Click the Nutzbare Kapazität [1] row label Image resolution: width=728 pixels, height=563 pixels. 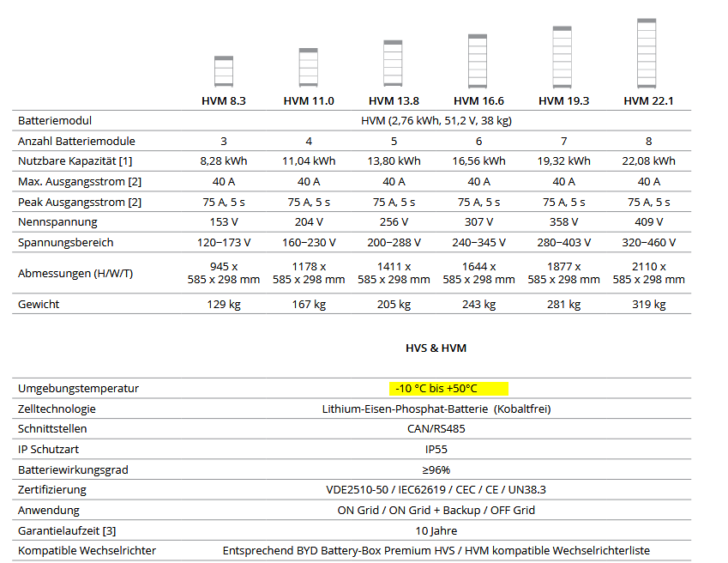[75, 161]
